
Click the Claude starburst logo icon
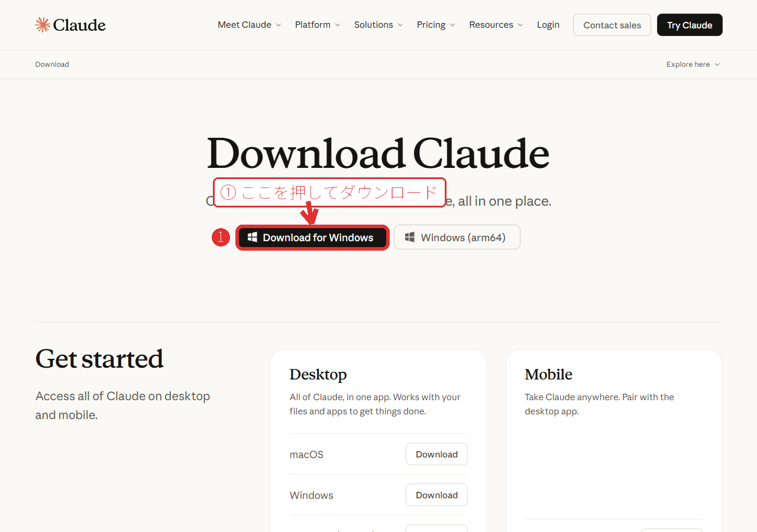click(x=43, y=25)
